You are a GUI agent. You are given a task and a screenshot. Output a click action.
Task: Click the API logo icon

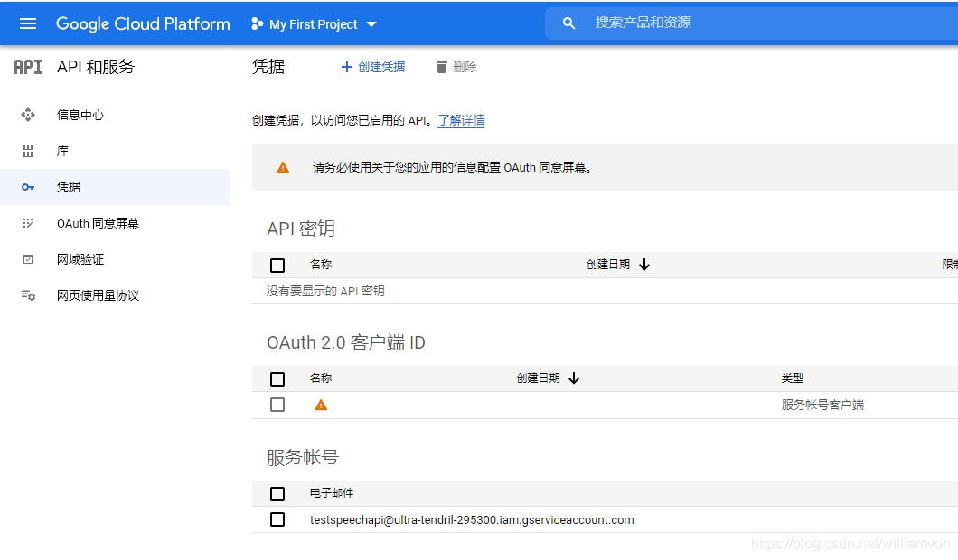pyautogui.click(x=28, y=67)
